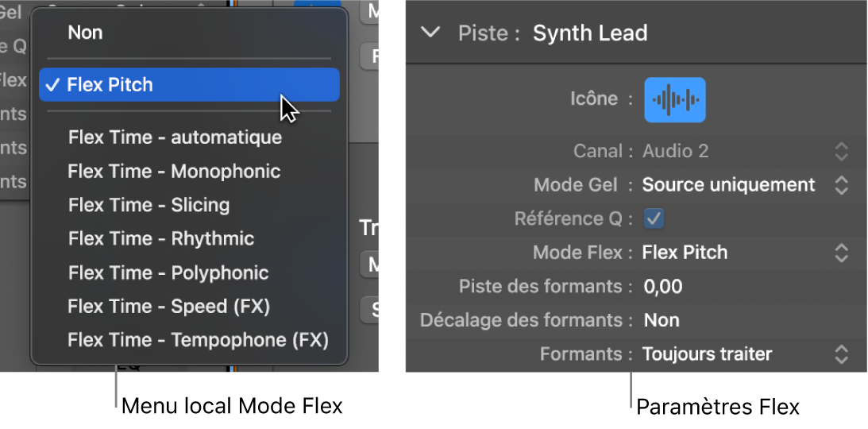Click the Piste des formants 0,00 value

click(662, 287)
